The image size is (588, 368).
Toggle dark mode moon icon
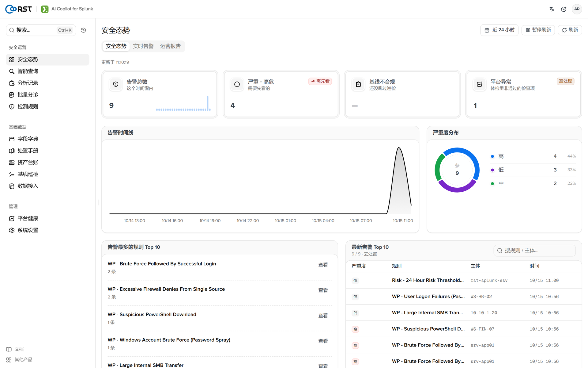[563, 9]
